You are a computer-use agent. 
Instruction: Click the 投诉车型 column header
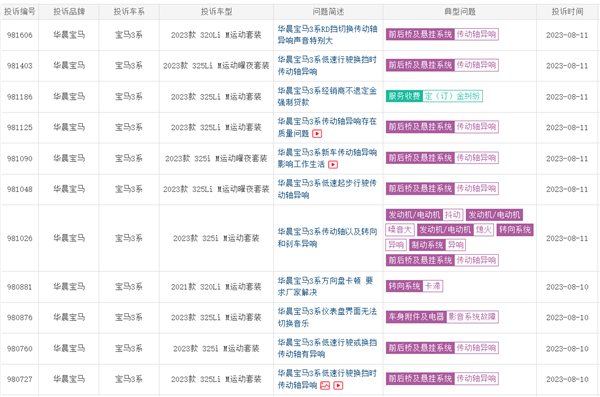point(216,11)
